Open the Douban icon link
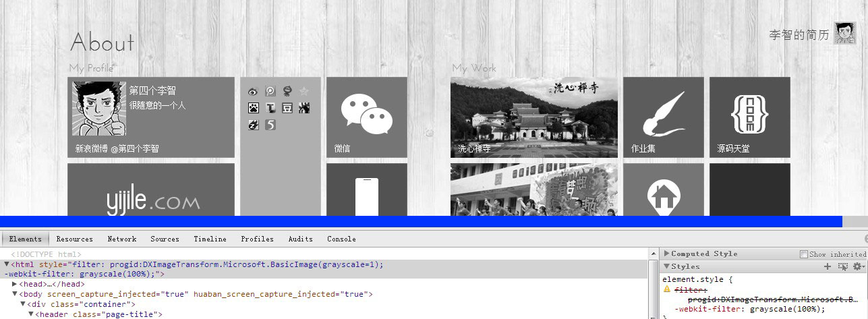Image resolution: width=868 pixels, height=319 pixels. tap(287, 108)
